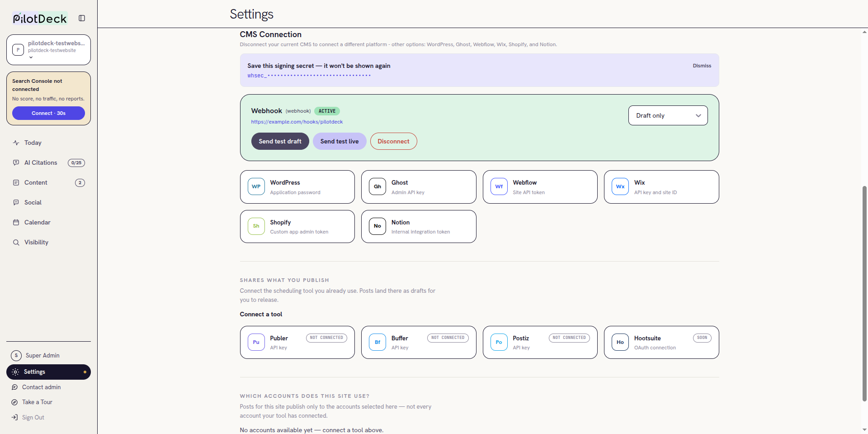Connect Search Console button
The width and height of the screenshot is (868, 434).
pyautogui.click(x=48, y=113)
